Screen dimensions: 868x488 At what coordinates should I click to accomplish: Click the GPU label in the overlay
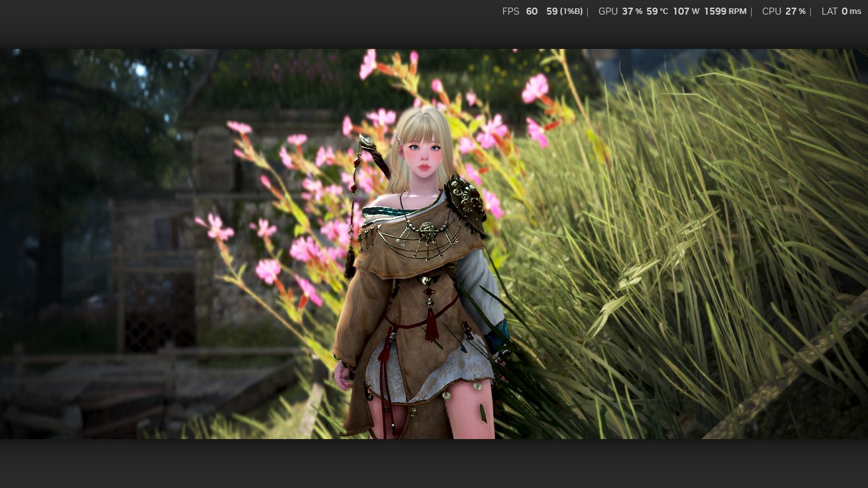607,11
